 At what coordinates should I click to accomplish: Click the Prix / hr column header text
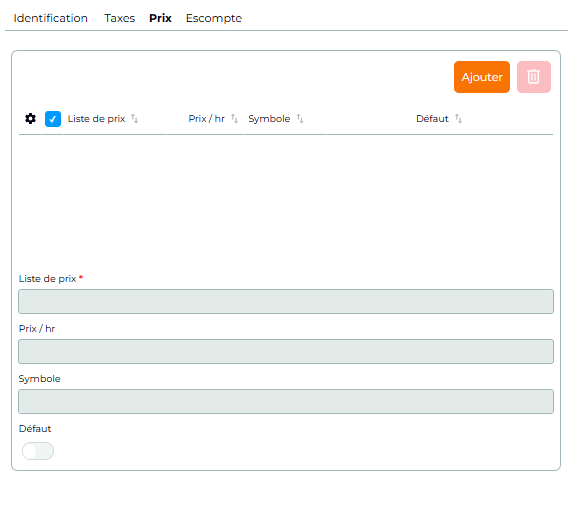pyautogui.click(x=206, y=119)
